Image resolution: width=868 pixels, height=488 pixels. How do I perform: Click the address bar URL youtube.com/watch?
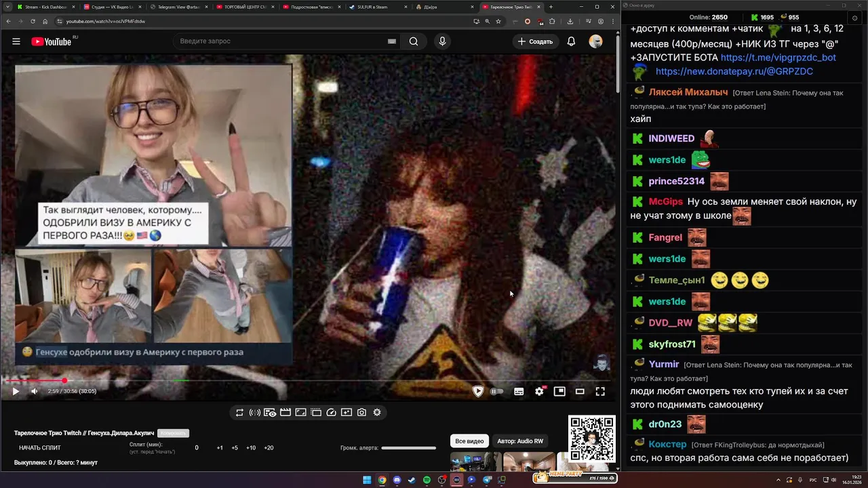pos(106,21)
